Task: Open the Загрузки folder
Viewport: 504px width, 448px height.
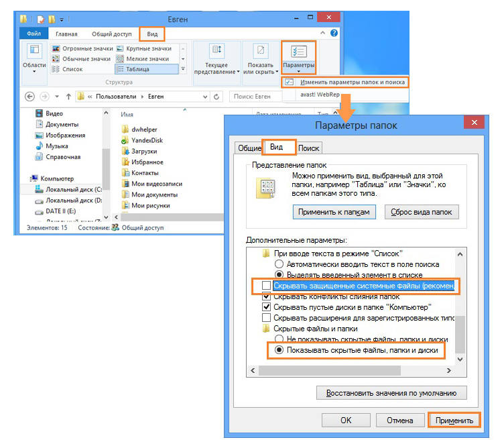Action: 139,151
